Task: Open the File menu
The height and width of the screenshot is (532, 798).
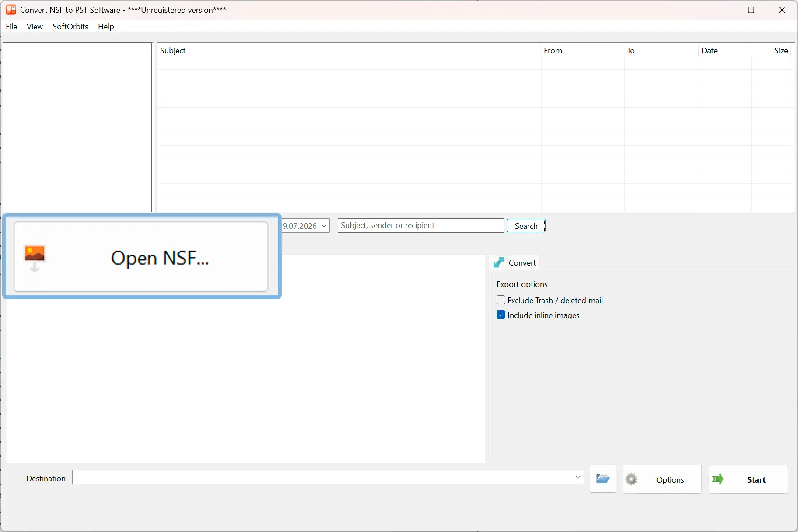Action: pyautogui.click(x=11, y=27)
